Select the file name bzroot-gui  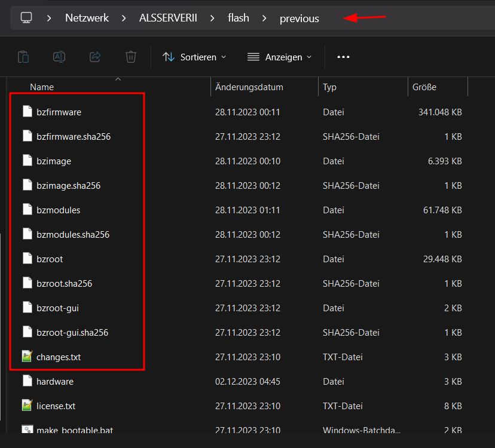[57, 308]
